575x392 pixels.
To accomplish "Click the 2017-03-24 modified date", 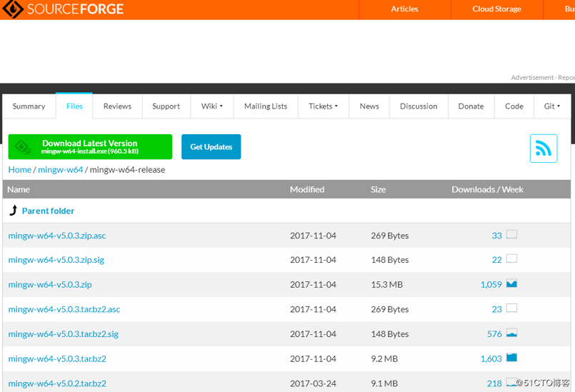I will point(313,383).
